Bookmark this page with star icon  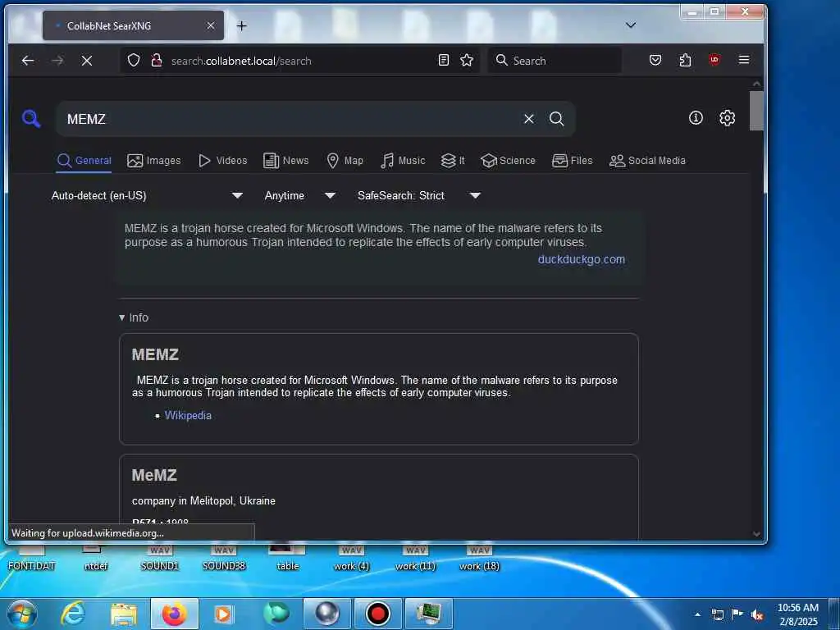tap(467, 60)
